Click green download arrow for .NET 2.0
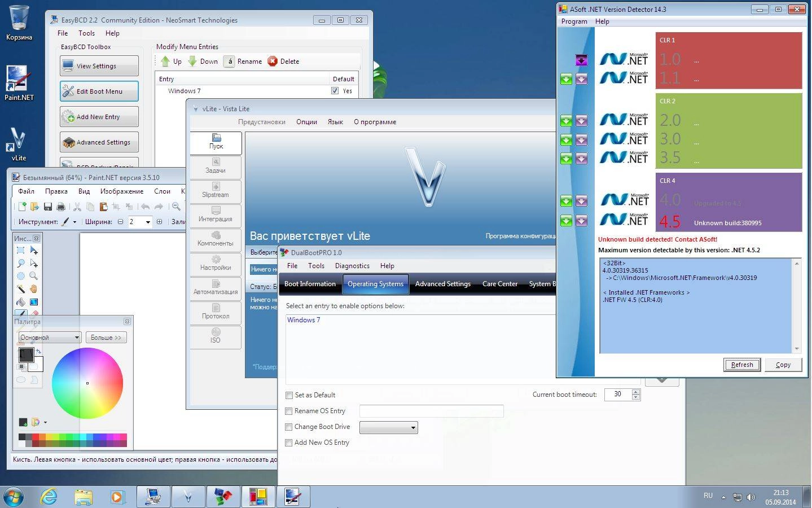 [566, 121]
